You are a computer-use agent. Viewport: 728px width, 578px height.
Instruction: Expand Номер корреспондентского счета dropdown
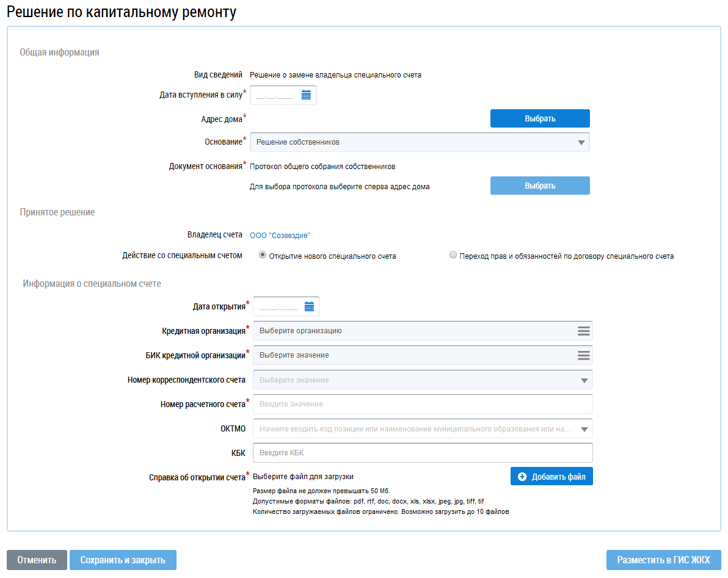(x=584, y=380)
